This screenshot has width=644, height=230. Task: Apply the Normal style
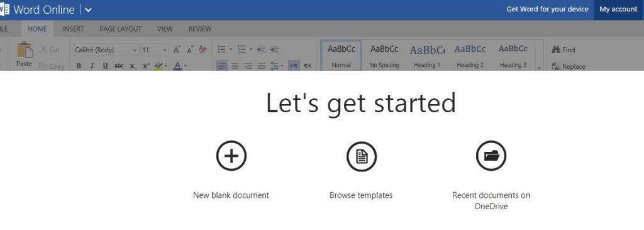[x=341, y=56]
